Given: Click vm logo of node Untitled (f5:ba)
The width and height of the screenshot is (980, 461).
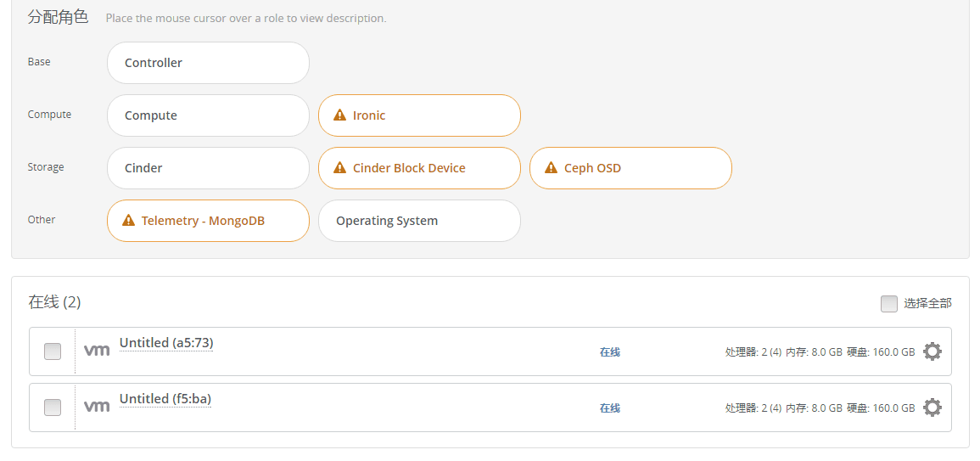Looking at the screenshot, I should click(97, 407).
